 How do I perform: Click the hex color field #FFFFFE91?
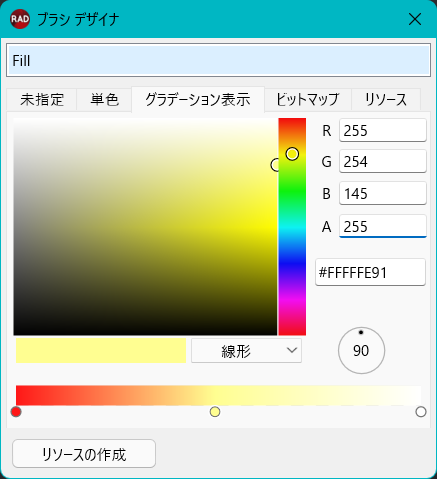point(370,272)
